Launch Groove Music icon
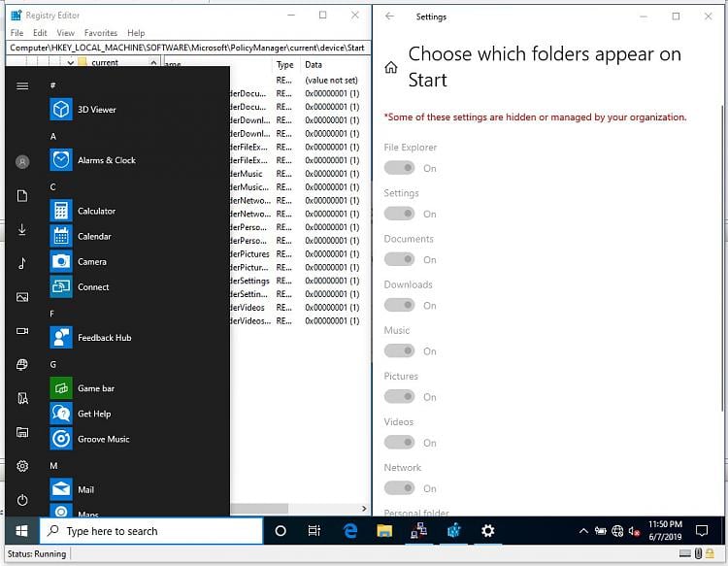728x566 pixels. pos(61,439)
